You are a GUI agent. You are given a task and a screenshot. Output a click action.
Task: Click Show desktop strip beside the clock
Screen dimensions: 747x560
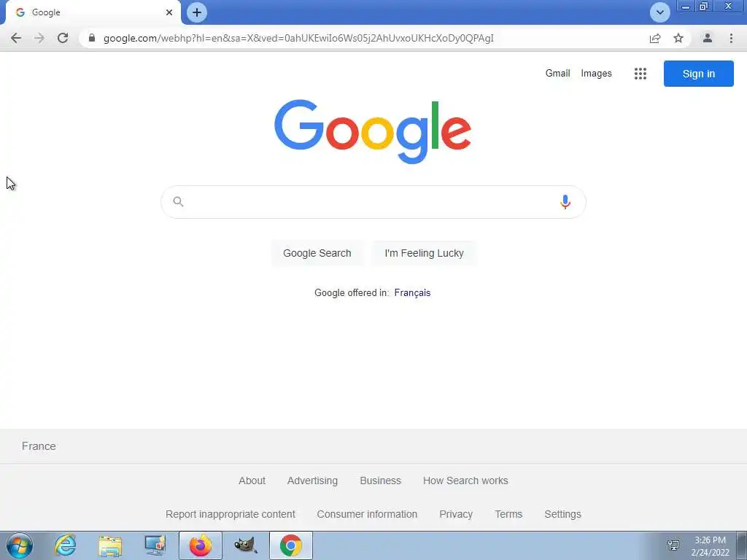tap(742, 545)
